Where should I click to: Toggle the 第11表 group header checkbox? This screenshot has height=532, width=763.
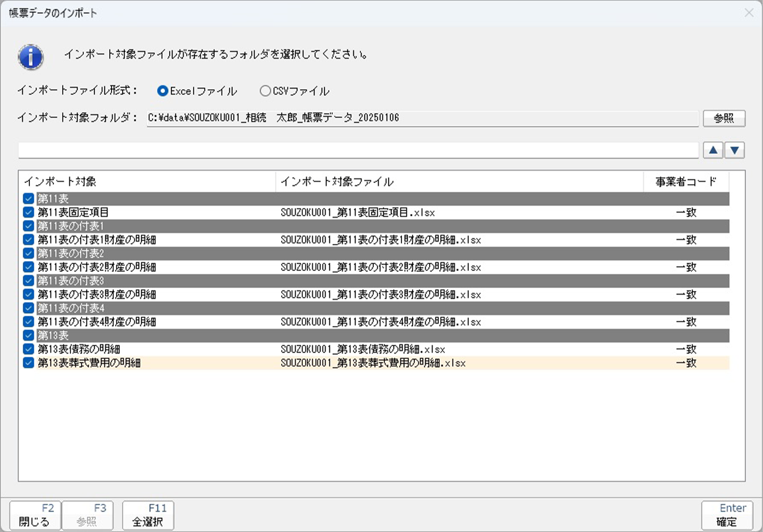(x=28, y=199)
